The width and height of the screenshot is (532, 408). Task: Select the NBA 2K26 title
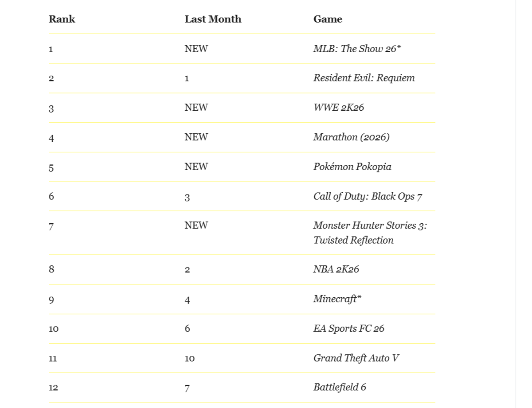tap(336, 269)
